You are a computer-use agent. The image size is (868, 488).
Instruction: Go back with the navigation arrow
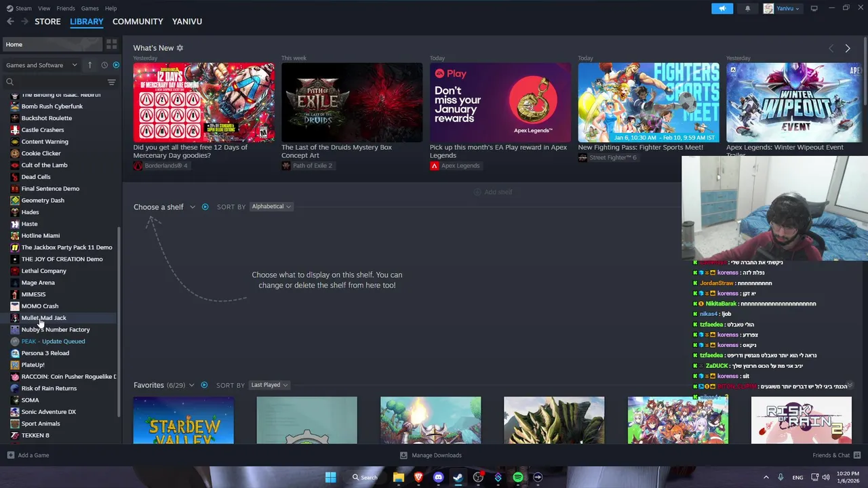click(10, 22)
